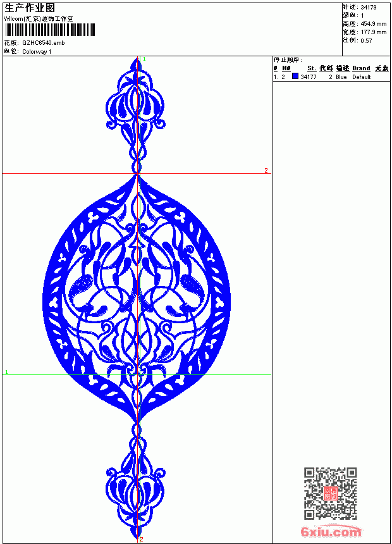Click the file name GZHC6540.emb
The image size is (392, 544).
click(x=44, y=43)
